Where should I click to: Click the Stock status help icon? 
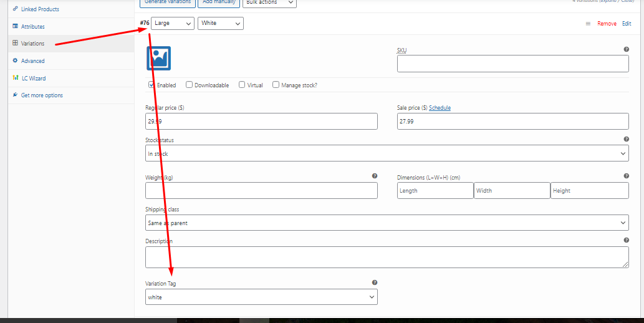tap(626, 140)
